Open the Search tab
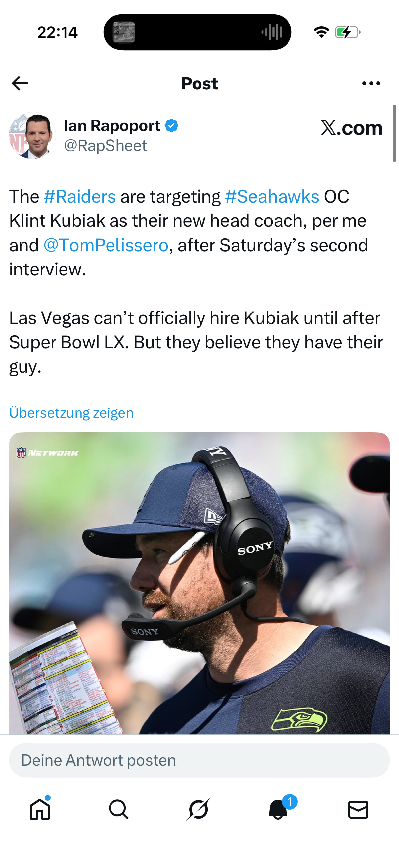399x868 pixels. pos(118,809)
